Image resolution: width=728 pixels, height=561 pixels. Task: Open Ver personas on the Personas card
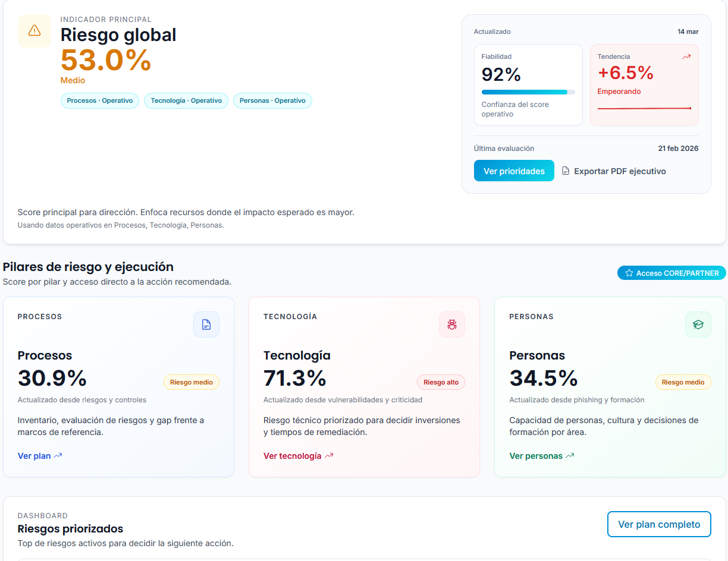pos(537,455)
